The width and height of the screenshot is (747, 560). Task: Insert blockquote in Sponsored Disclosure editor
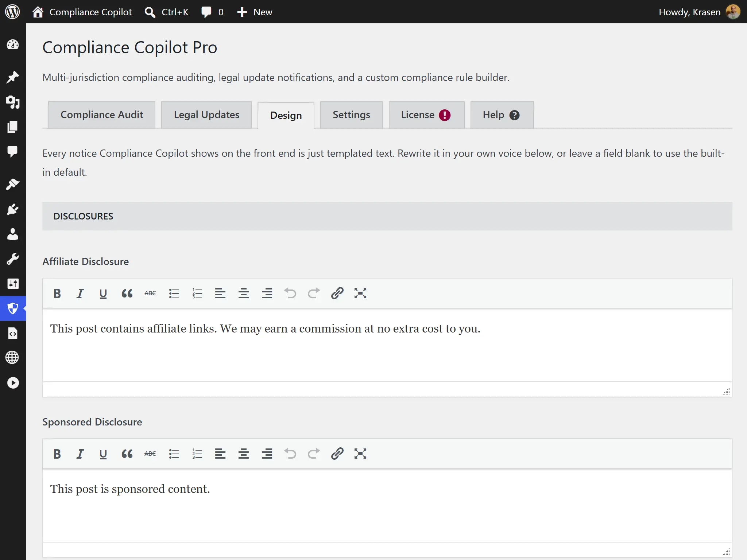click(127, 454)
